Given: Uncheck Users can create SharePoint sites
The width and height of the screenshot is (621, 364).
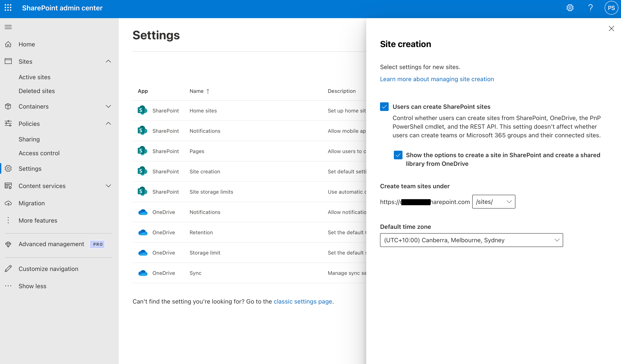Looking at the screenshot, I should [384, 106].
